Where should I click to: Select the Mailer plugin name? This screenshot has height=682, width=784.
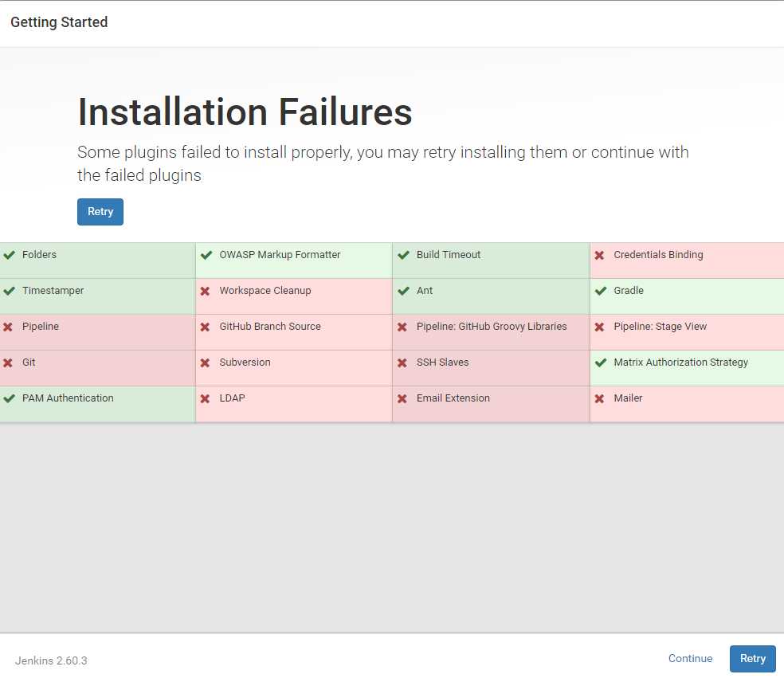[628, 398]
